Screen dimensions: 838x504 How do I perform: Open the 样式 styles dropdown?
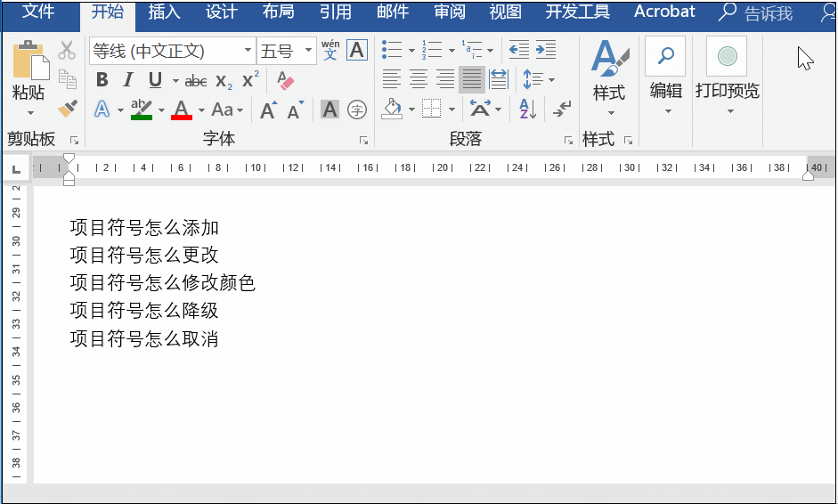[x=609, y=77]
